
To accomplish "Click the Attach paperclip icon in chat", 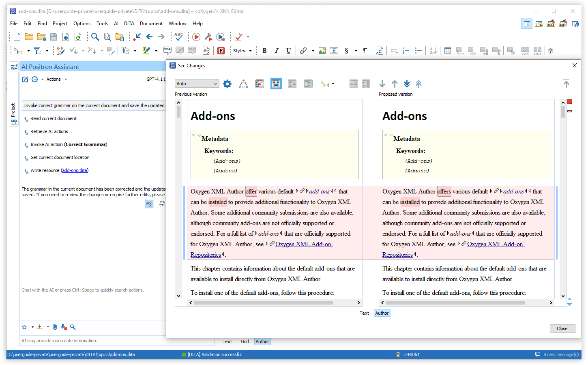I will click(x=55, y=327).
